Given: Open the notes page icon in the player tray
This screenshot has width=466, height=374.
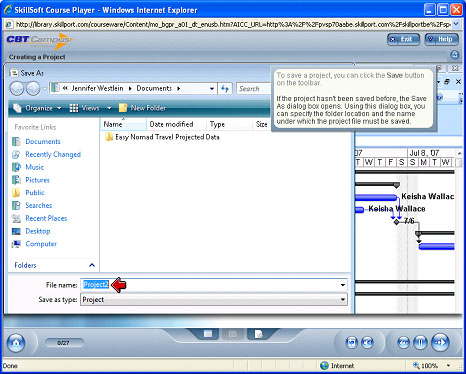Looking at the screenshot, I should tap(258, 334).
